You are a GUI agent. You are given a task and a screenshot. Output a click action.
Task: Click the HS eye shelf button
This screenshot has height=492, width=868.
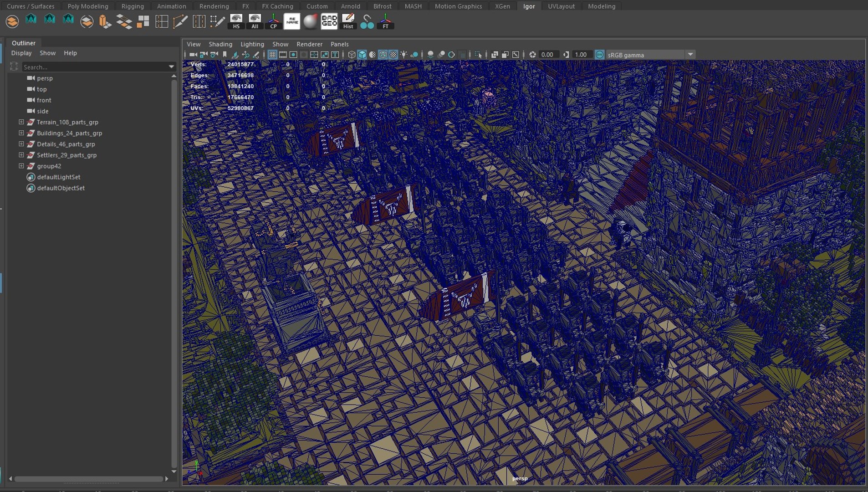pyautogui.click(x=236, y=21)
